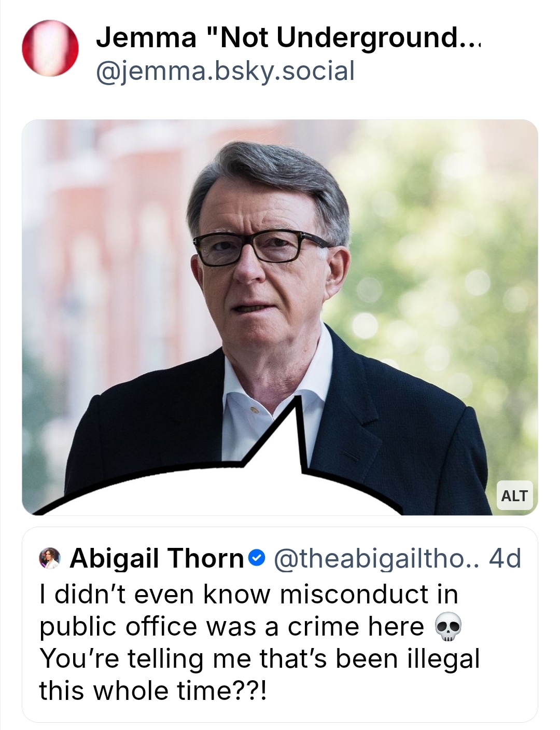This screenshot has width=560, height=730.
Task: Click the Jemma "Not Underground" display name
Action: [x=275, y=37]
